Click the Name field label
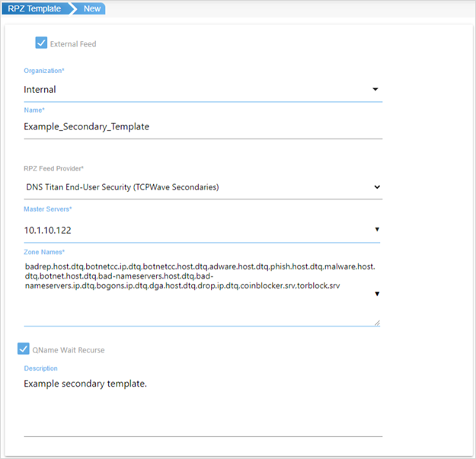 [34, 110]
